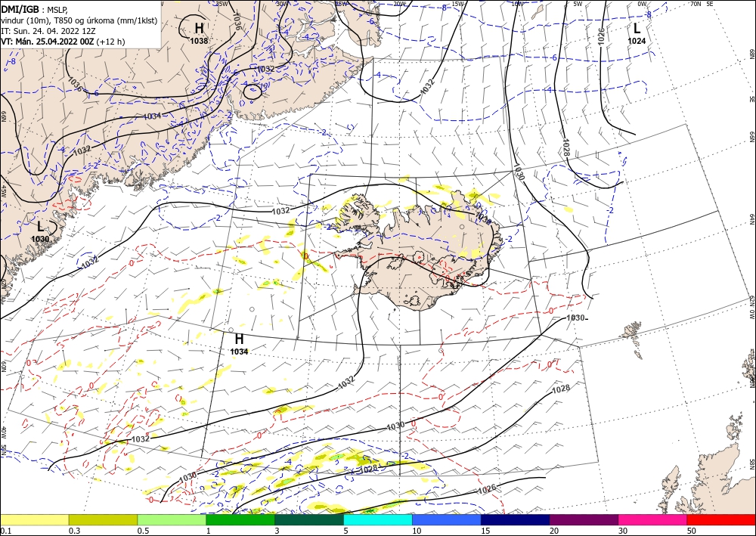This screenshot has height=536, width=756.
Task: Click the light green 0.5–1 legend swatch
Action: [172, 519]
